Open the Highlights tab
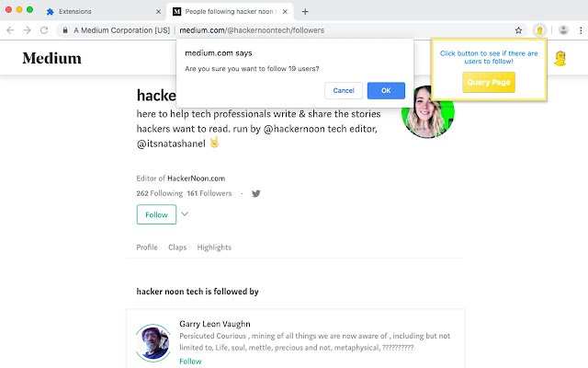Image resolution: width=588 pixels, height=368 pixels. pos(214,247)
